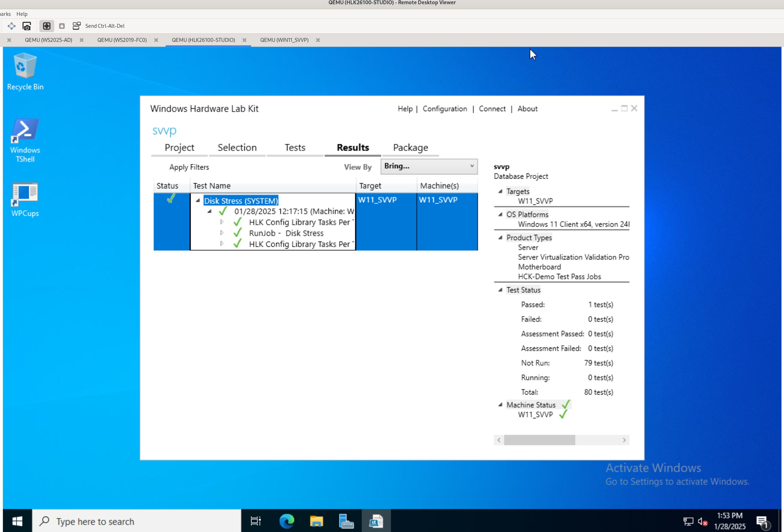
Task: Open the View By dropdown
Action: [429, 166]
